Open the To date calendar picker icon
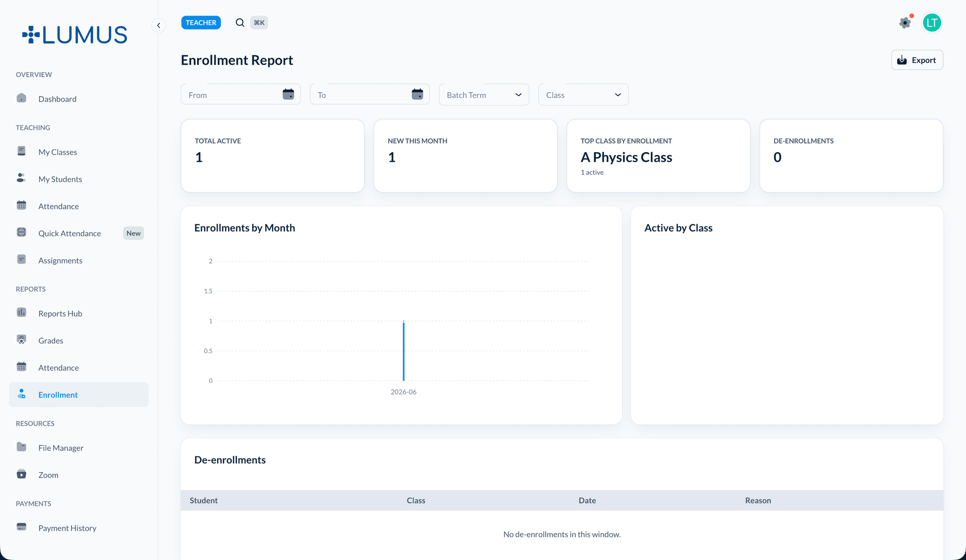This screenshot has height=560, width=966. pos(417,94)
